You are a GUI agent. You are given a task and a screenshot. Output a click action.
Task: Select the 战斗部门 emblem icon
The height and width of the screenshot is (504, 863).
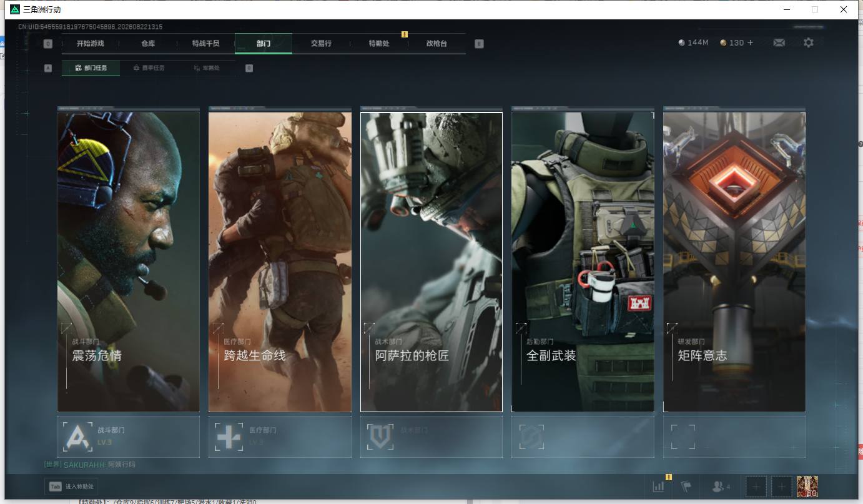(x=78, y=437)
